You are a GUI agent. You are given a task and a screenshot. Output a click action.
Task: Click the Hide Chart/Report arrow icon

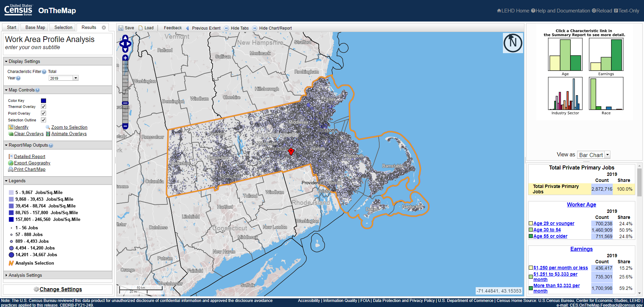[x=255, y=28]
